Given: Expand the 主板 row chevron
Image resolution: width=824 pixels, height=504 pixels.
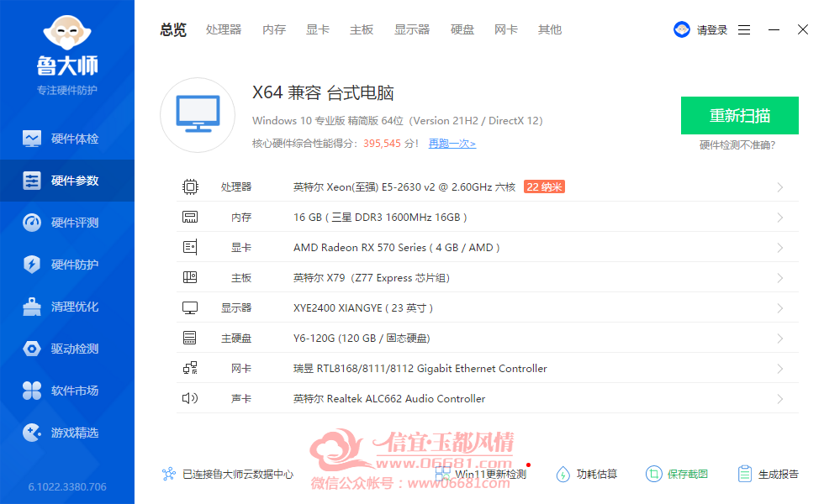Looking at the screenshot, I should coord(780,278).
